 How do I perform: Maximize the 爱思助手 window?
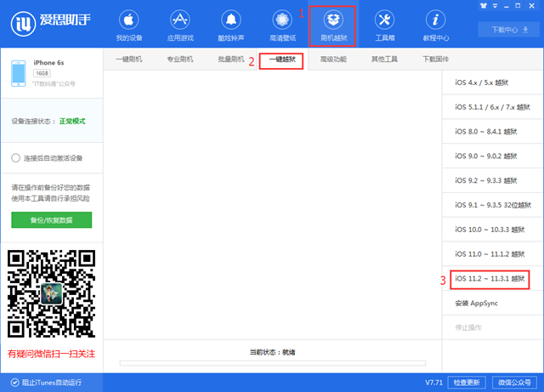tap(518, 6)
